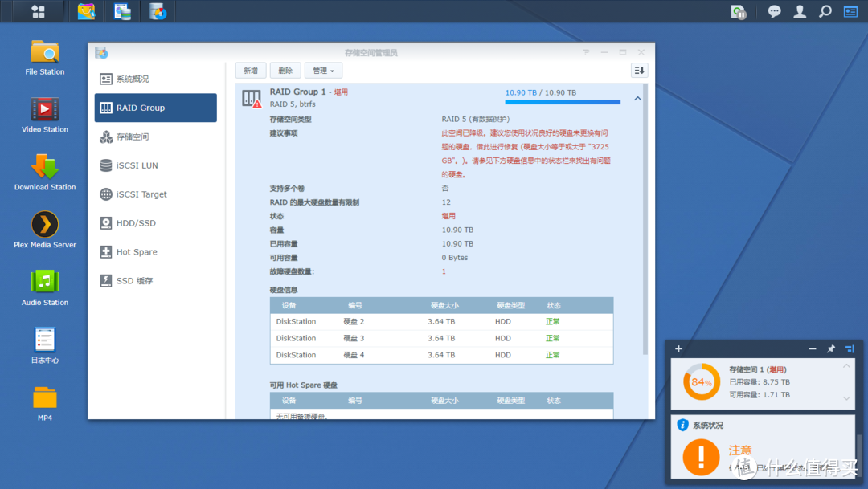This screenshot has width=868, height=489.
Task: Pin the widget panel
Action: click(831, 349)
